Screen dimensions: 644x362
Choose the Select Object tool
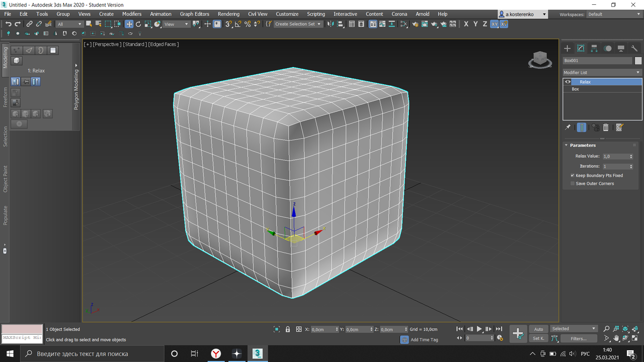pos(89,24)
